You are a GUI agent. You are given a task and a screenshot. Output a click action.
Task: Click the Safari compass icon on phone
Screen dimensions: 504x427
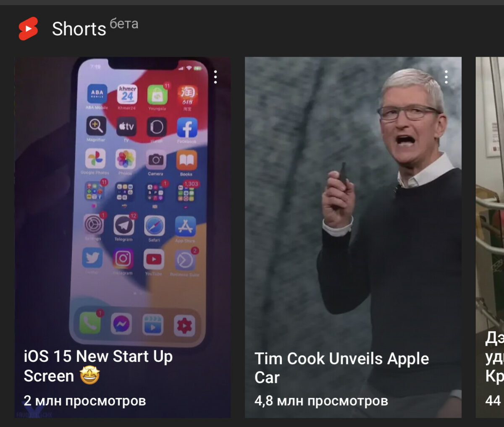coord(155,226)
